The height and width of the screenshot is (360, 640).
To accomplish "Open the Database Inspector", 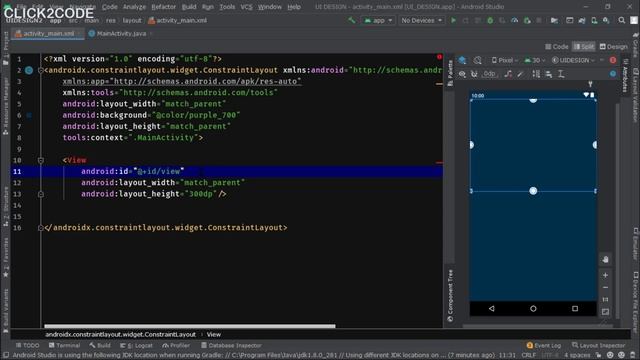I will pyautogui.click(x=231, y=345).
